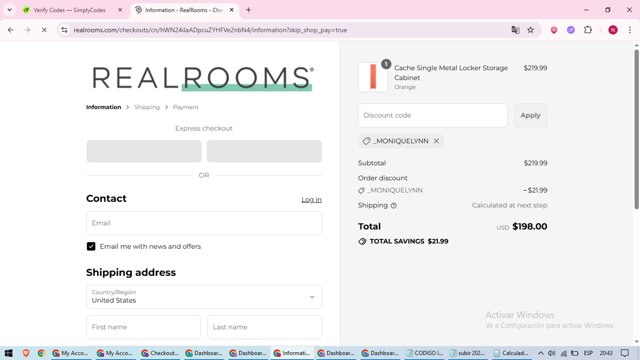
Task: Click the Log in link
Action: point(311,200)
